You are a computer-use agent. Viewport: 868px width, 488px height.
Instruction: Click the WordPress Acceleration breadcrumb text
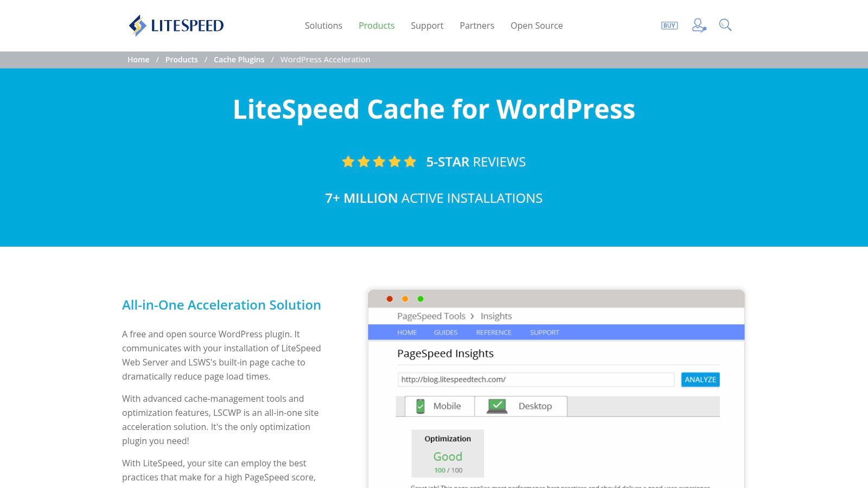[x=325, y=60]
